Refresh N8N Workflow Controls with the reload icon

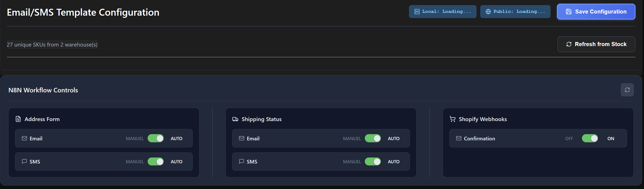point(627,90)
